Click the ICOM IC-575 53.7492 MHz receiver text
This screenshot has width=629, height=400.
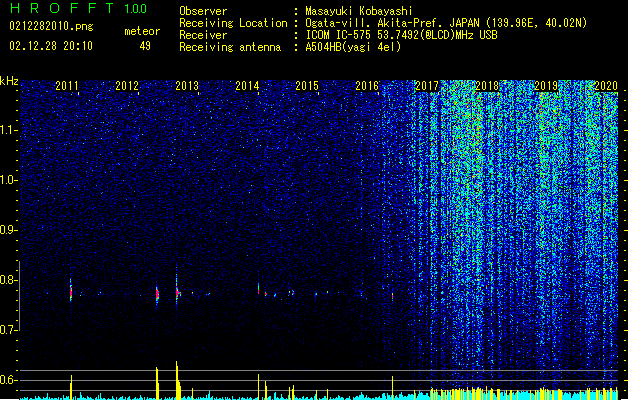[x=401, y=35]
